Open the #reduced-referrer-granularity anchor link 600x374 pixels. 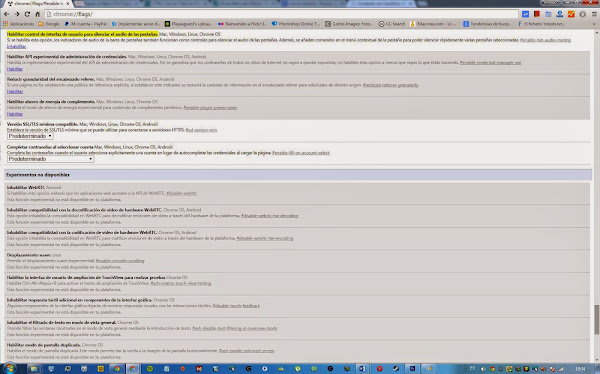391,85
